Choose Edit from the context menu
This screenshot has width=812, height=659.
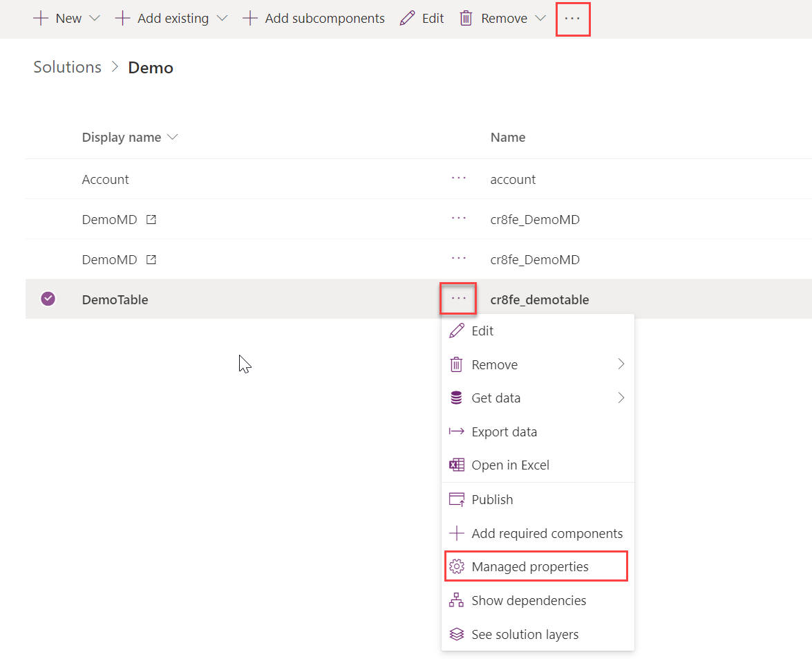click(538, 331)
